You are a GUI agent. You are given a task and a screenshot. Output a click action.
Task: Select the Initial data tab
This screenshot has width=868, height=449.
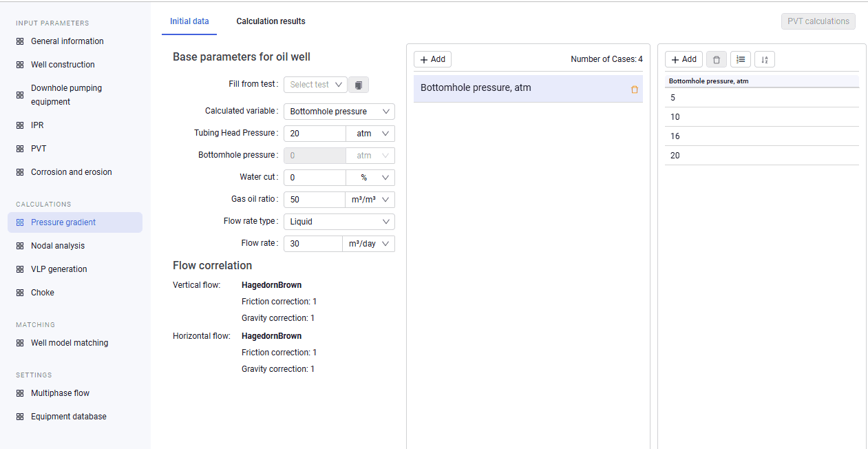189,21
